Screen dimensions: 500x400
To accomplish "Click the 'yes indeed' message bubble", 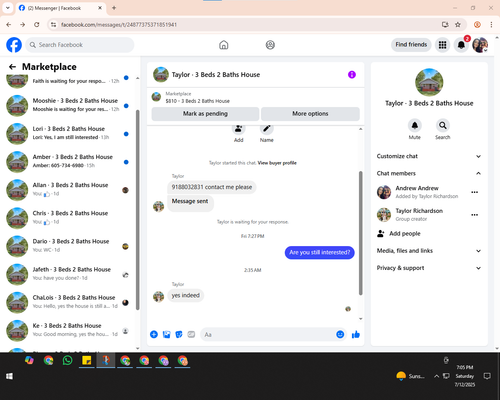I will [186, 295].
